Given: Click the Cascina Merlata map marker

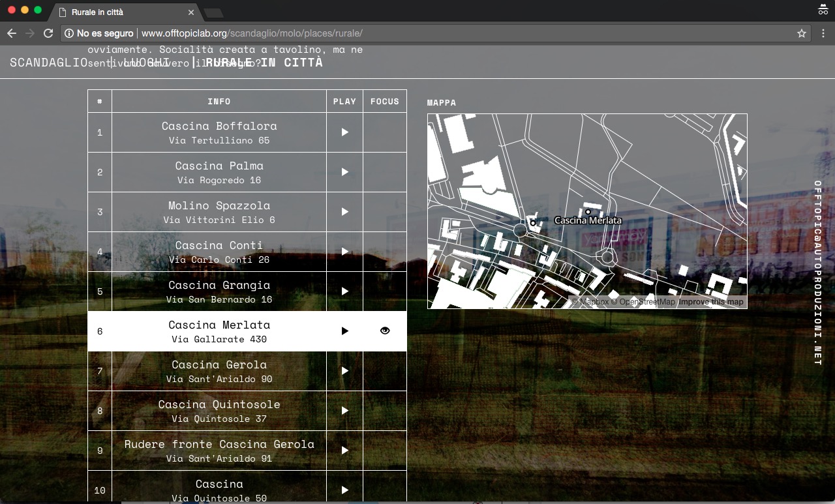Looking at the screenshot, I should [x=588, y=212].
